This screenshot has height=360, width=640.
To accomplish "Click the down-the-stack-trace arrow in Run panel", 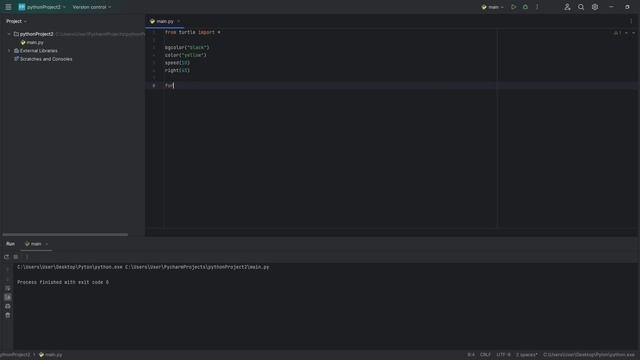I will click(7, 279).
